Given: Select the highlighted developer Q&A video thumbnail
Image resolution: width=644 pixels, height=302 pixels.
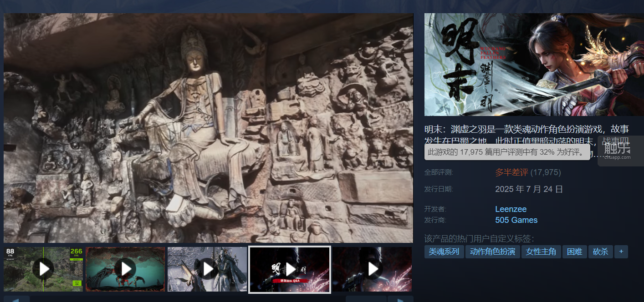Looking at the screenshot, I should [x=290, y=269].
